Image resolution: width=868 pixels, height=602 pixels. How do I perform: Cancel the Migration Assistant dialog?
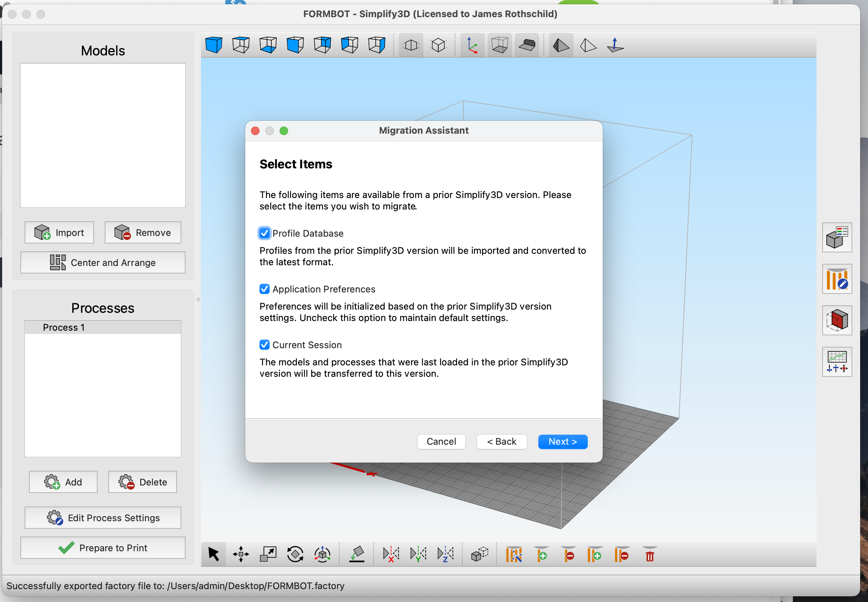[x=441, y=442]
